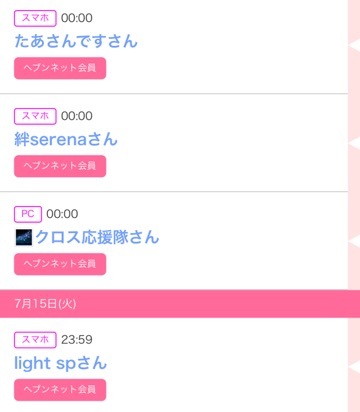Click ヘブンネット会員 badge under 絆serena
The height and width of the screenshot is (412, 360).
60,166
